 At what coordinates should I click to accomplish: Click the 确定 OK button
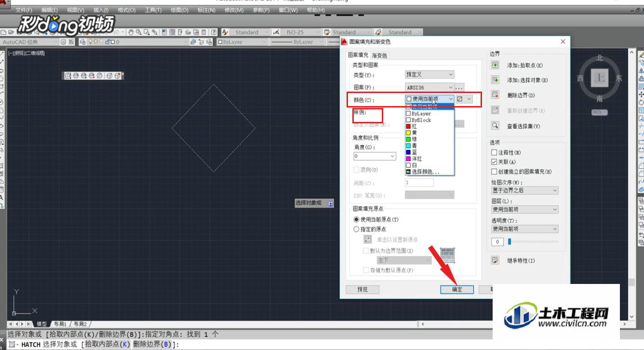[457, 289]
